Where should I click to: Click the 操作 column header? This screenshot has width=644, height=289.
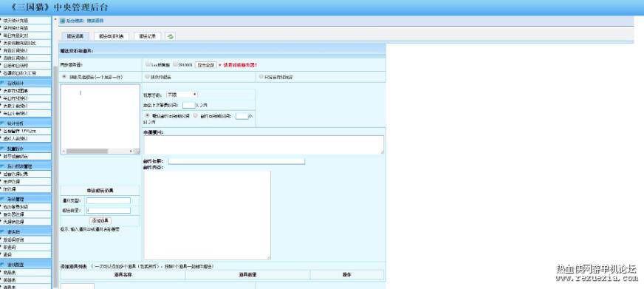coord(347,275)
